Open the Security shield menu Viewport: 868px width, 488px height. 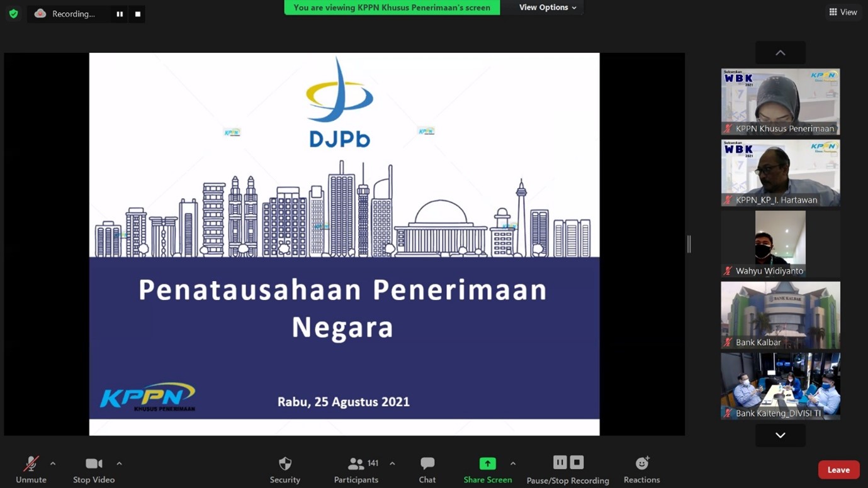tap(285, 469)
